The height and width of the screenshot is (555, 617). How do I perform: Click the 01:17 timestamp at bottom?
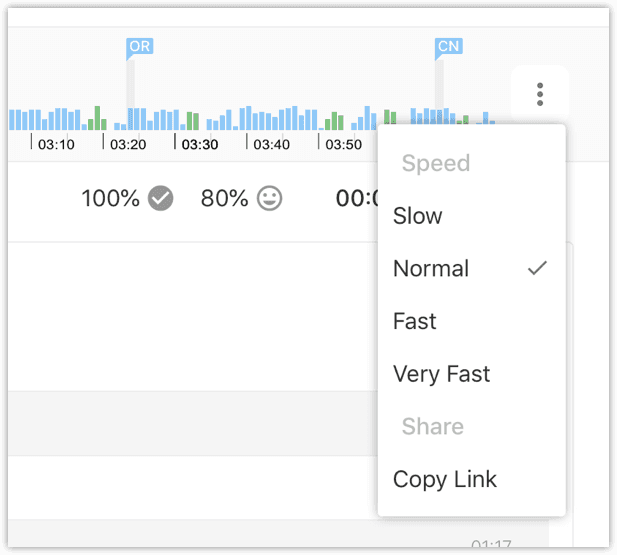tap(492, 545)
